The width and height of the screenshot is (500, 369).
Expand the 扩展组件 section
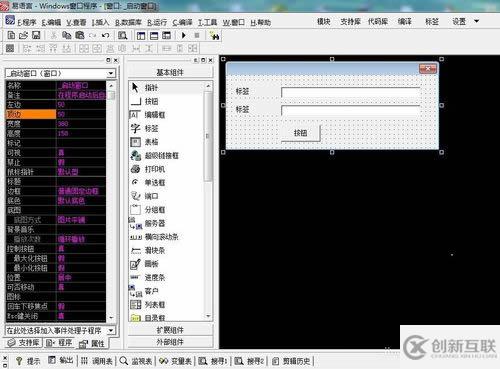click(x=170, y=330)
